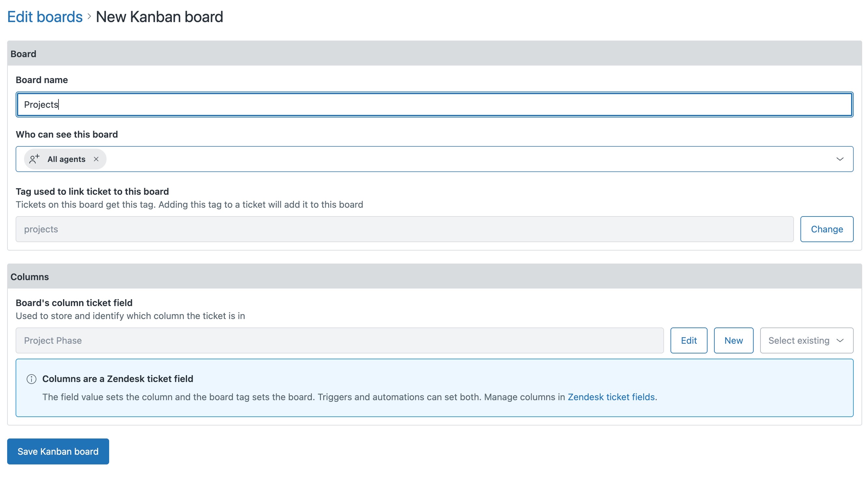
Task: Click "Board's column ticket field" label
Action: pos(74,302)
